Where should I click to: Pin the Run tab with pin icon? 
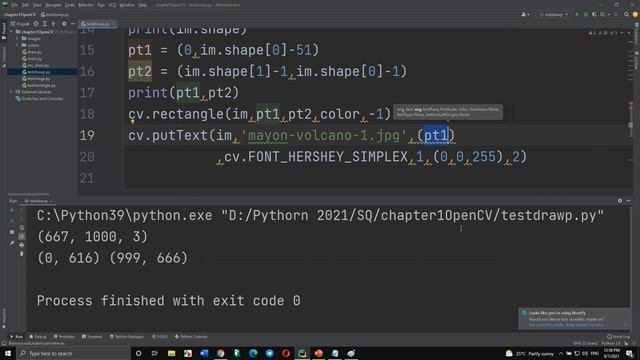12,243
